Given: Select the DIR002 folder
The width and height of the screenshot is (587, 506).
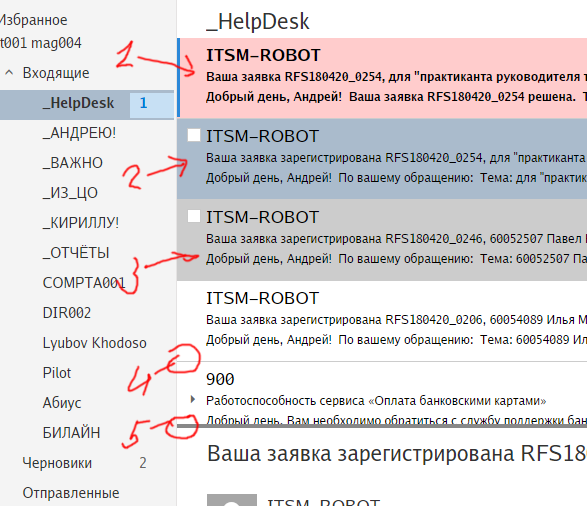Looking at the screenshot, I should [x=67, y=313].
